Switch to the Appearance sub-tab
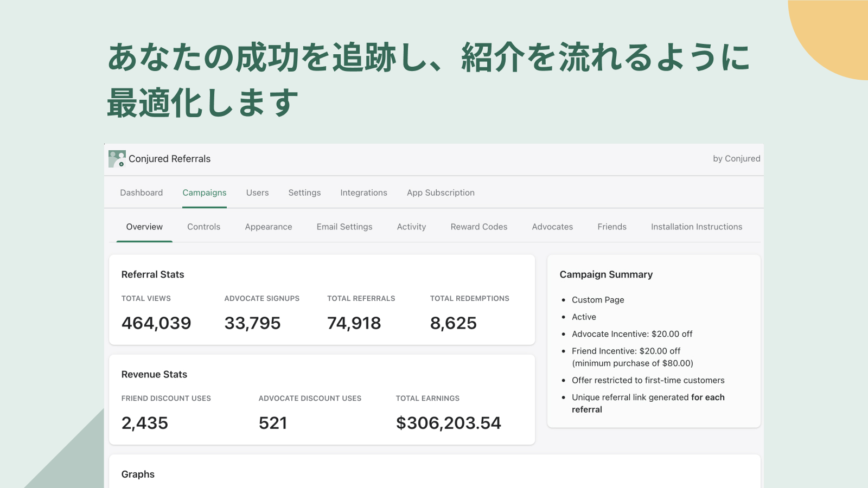This screenshot has height=488, width=868. pos(269,227)
